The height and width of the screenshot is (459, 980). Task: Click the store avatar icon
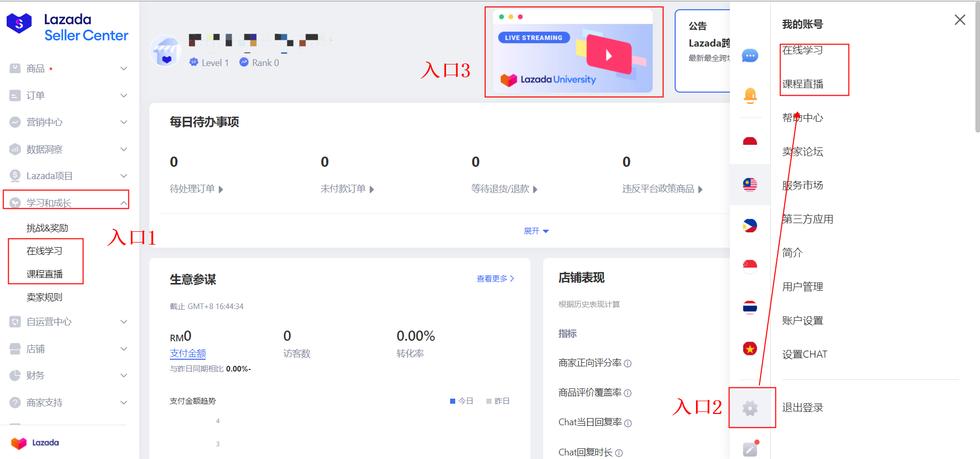point(166,51)
